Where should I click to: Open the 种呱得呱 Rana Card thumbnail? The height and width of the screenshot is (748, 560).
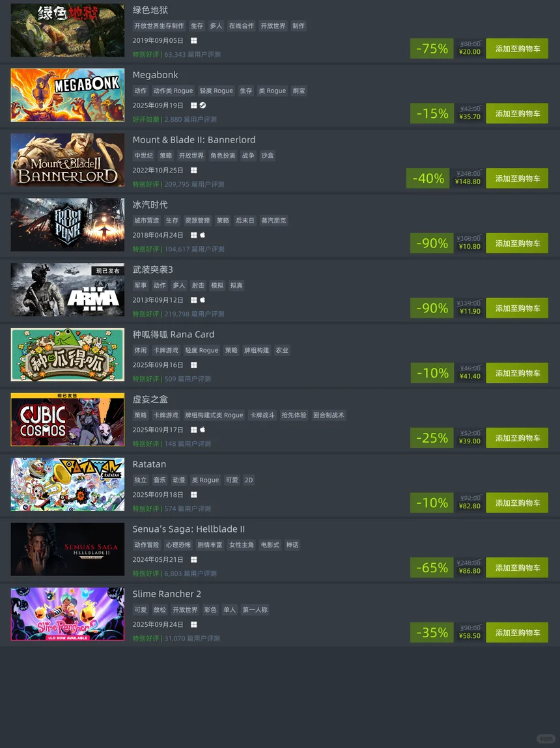point(68,354)
